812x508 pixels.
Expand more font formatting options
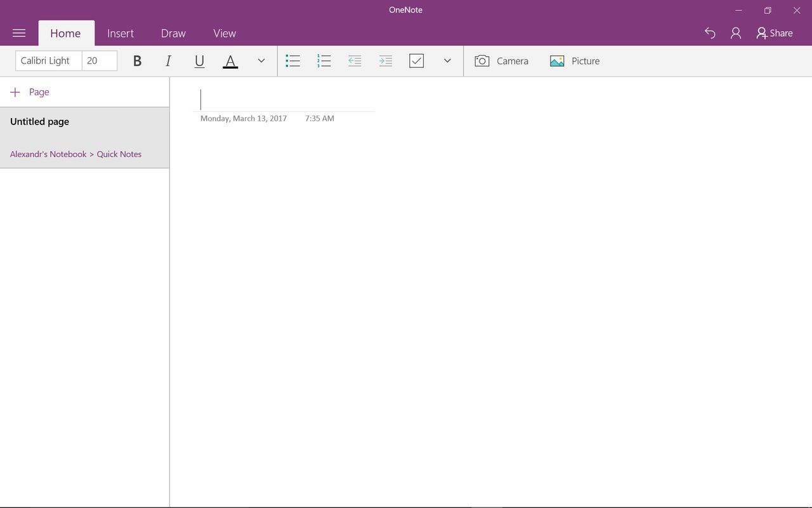click(x=261, y=61)
